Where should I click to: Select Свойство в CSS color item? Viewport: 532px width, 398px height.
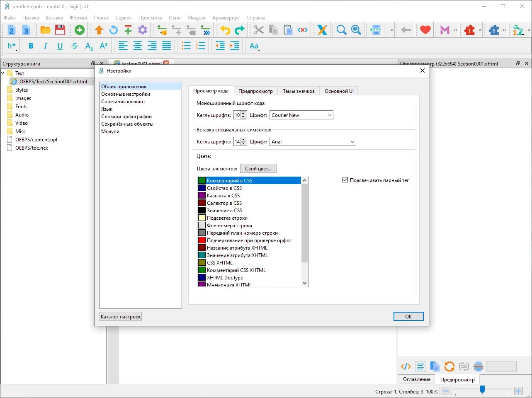249,188
